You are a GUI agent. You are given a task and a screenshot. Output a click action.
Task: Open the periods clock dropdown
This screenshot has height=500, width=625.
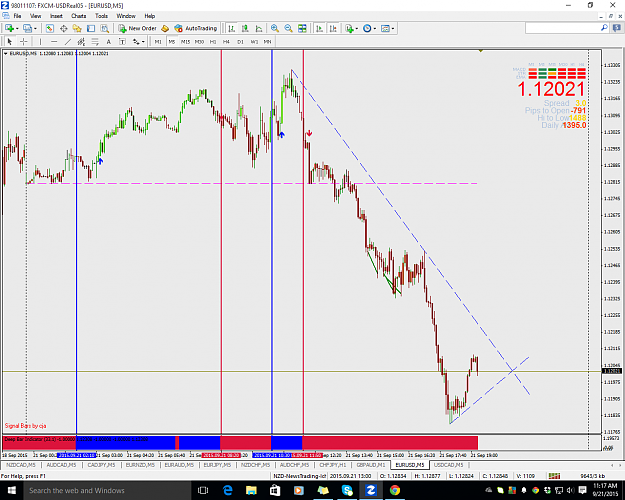click(x=369, y=28)
